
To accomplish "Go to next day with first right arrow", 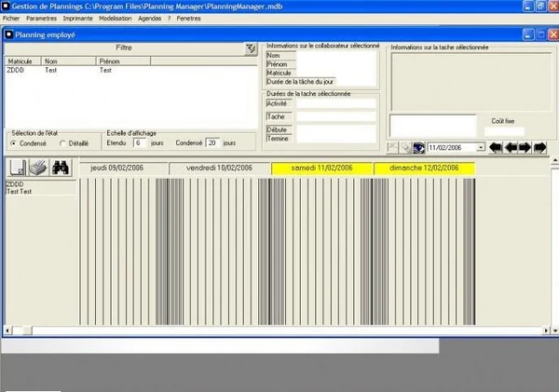I will tap(525, 147).
